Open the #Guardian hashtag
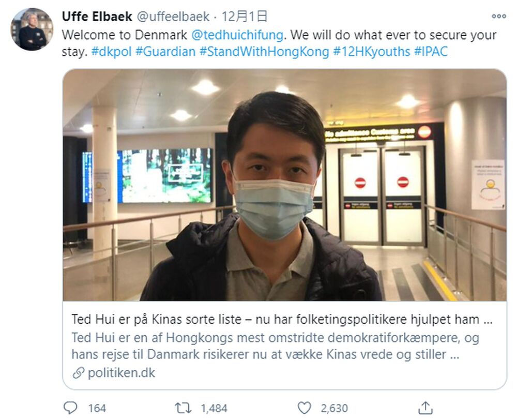 pos(165,52)
